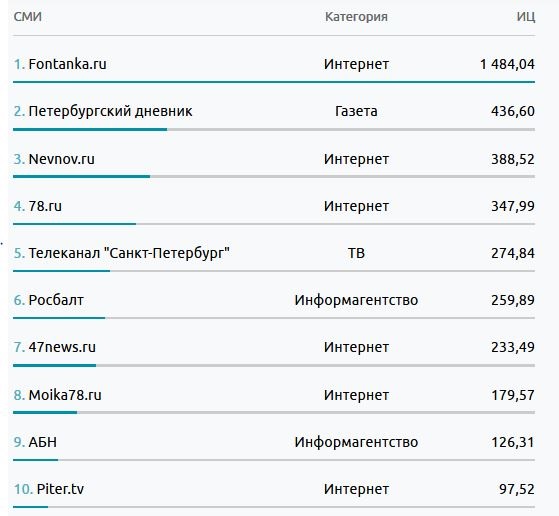Open the Росбалт entry
This screenshot has height=516, width=559.
coord(56,300)
